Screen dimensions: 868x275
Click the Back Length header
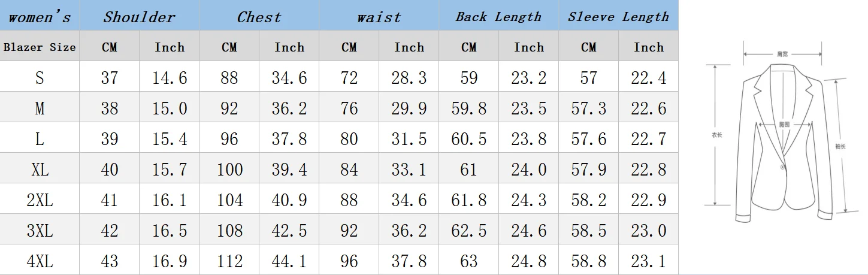click(x=498, y=16)
